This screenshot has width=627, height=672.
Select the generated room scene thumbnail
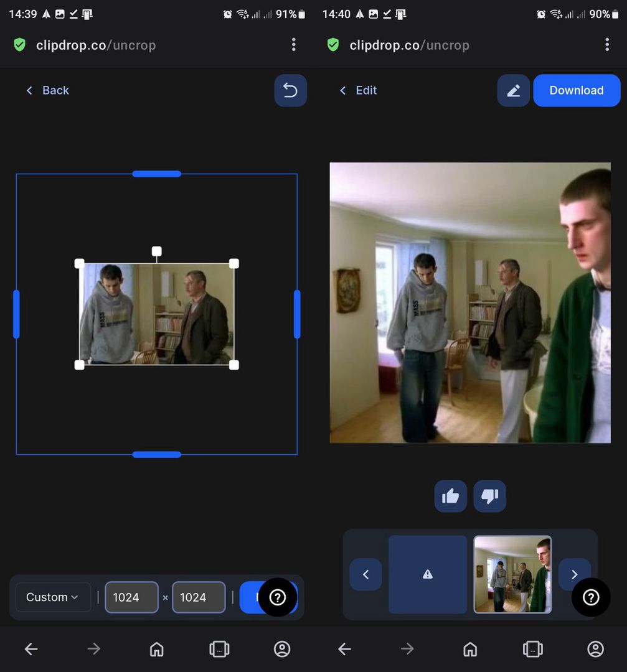[x=512, y=574]
